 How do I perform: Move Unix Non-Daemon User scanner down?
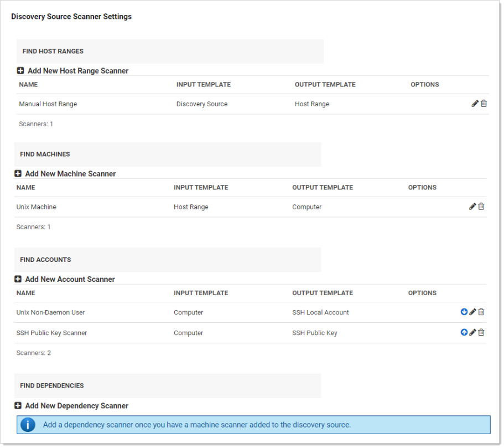click(x=464, y=312)
